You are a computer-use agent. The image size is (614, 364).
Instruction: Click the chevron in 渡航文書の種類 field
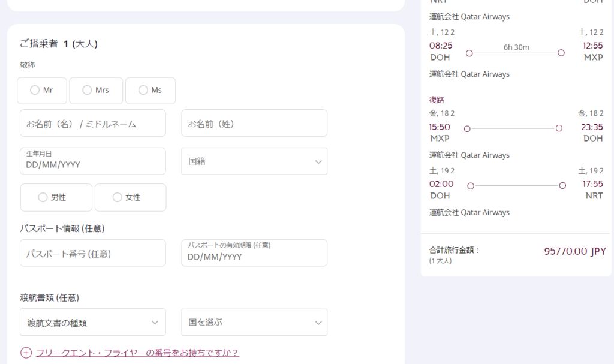(x=156, y=323)
